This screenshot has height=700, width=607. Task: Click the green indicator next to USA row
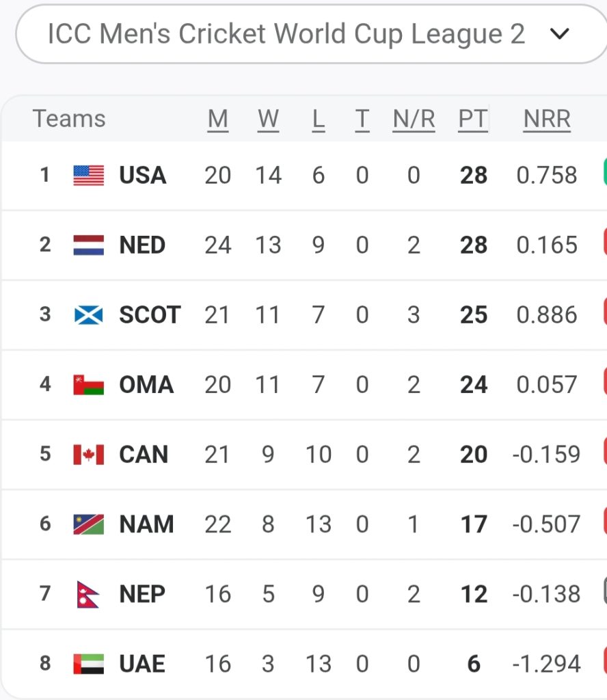coord(604,172)
